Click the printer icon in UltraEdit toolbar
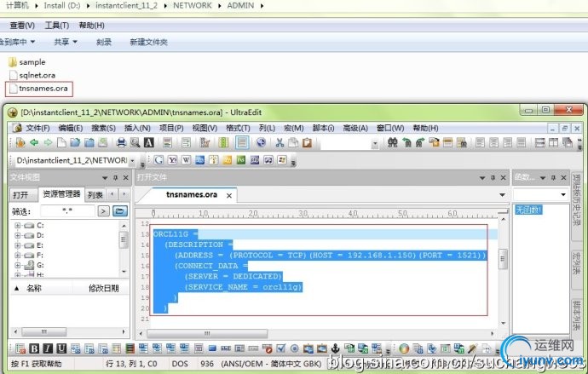Image resolution: width=588 pixels, height=374 pixels. click(x=121, y=142)
